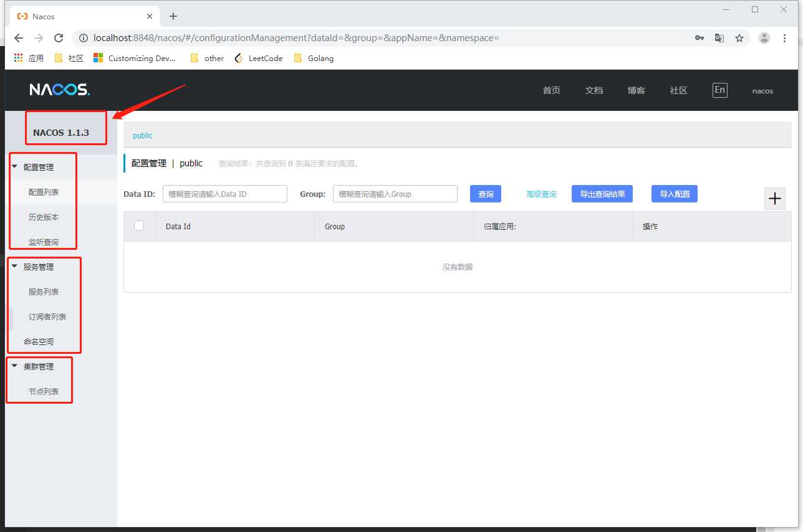The image size is (803, 532).
Task: Click the 配置管理 | public page title
Action: click(167, 163)
